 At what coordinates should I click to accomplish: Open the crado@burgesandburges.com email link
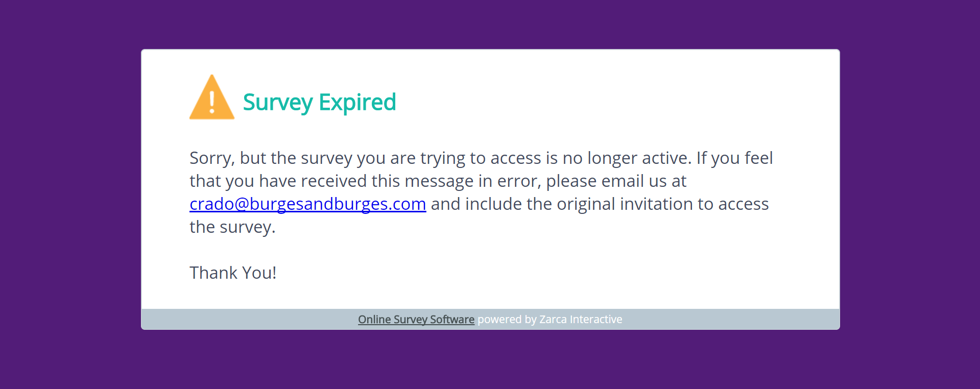click(x=307, y=204)
